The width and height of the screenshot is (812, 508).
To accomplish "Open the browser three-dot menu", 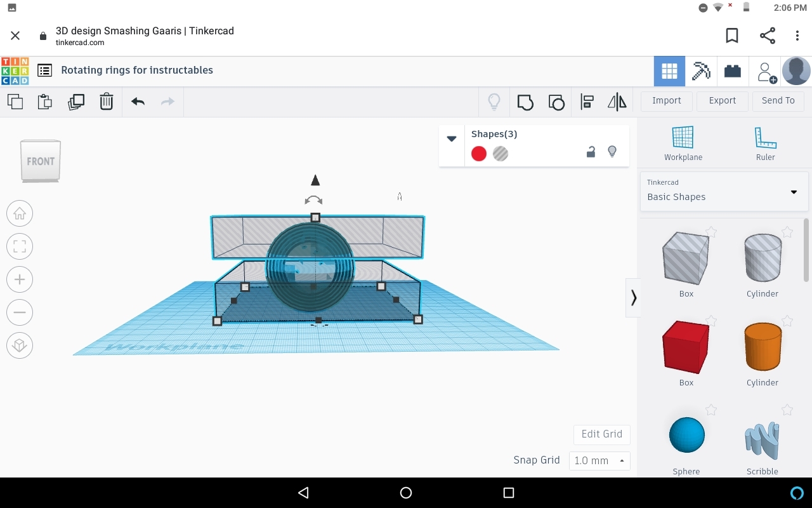I will click(797, 36).
